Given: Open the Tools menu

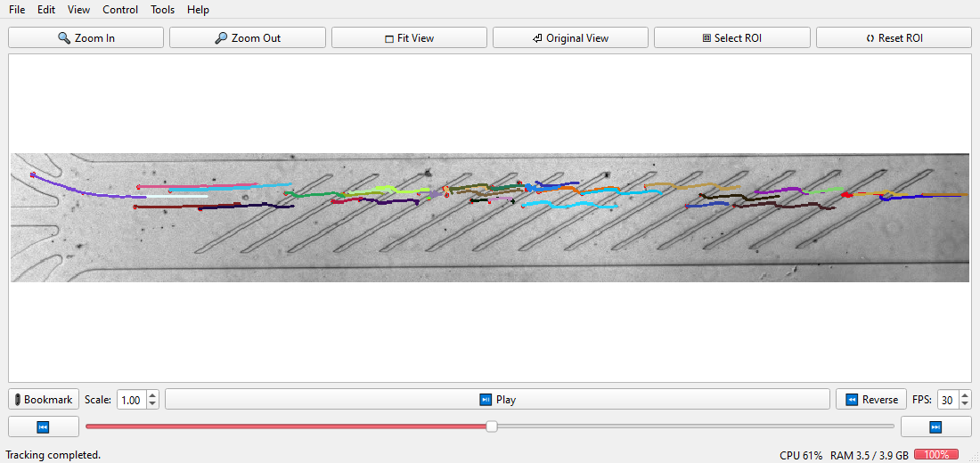Looking at the screenshot, I should click(162, 10).
